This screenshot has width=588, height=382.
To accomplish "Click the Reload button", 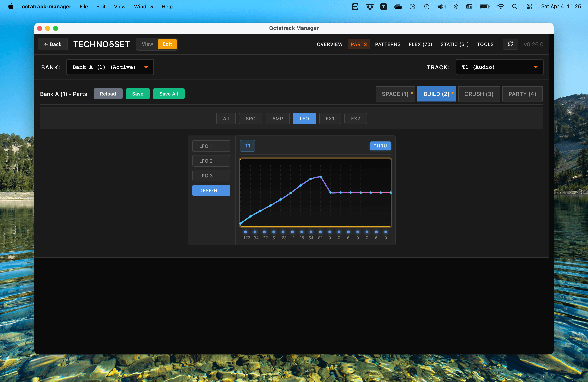I will tap(108, 94).
